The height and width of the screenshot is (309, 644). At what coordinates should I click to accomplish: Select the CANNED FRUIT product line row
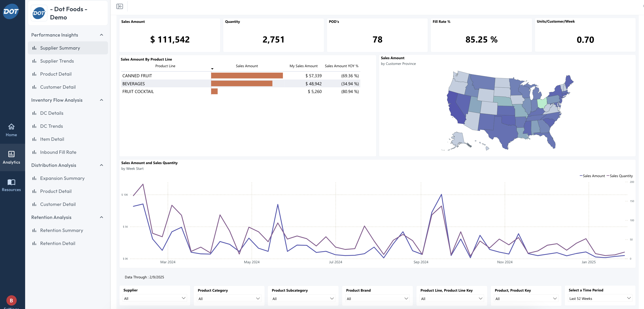[137, 76]
